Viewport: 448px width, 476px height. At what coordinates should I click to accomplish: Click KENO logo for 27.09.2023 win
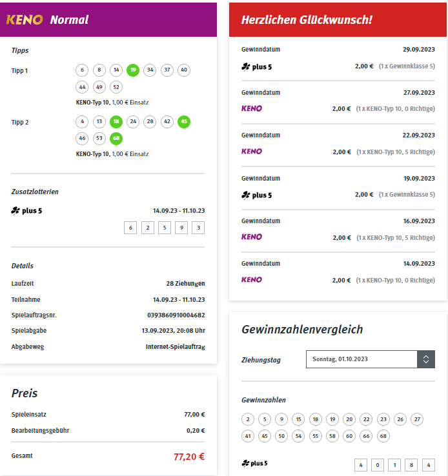tap(252, 108)
